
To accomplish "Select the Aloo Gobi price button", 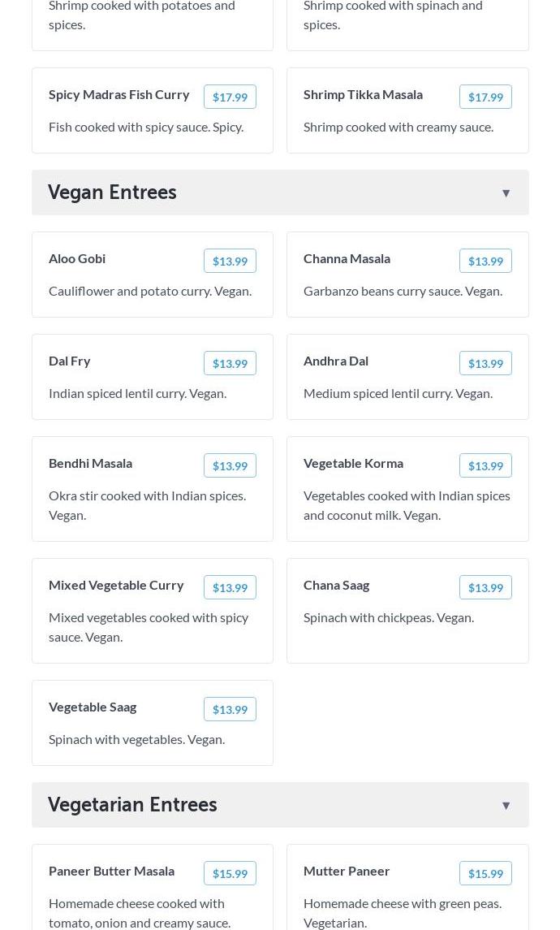I will tap(230, 261).
